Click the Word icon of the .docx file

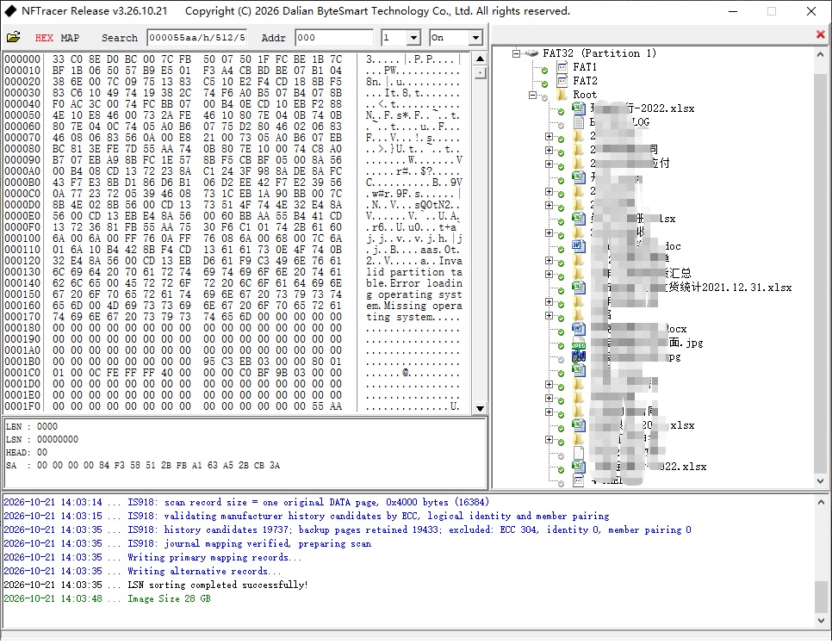579,329
